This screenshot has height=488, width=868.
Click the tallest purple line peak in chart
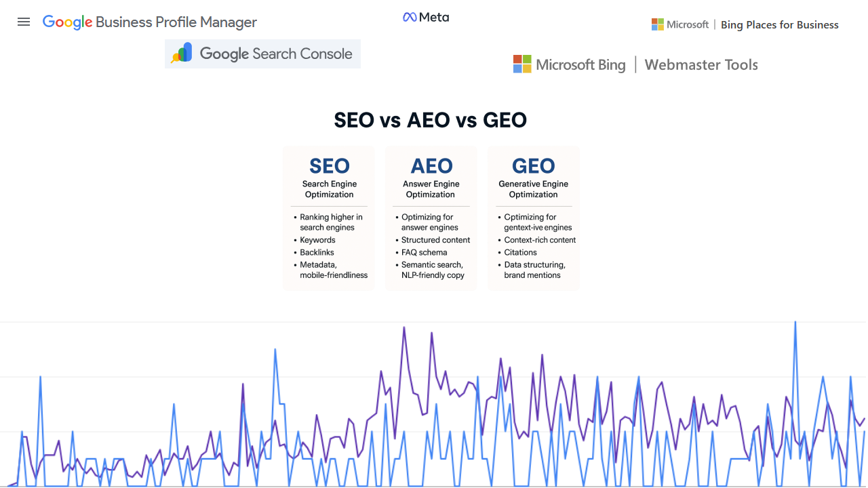tap(404, 327)
